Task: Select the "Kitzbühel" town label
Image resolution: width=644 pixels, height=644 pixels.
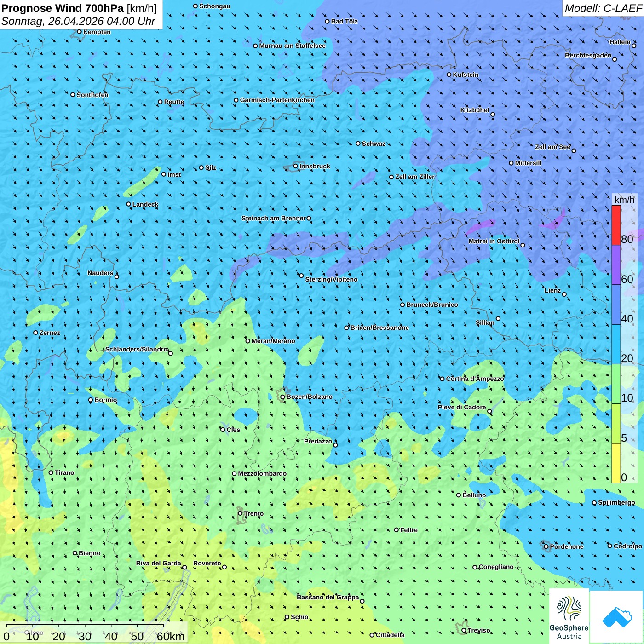Action: tap(475, 110)
